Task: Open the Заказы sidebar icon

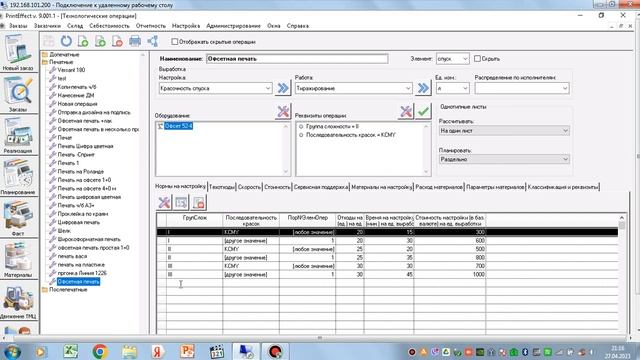Action: [x=18, y=94]
